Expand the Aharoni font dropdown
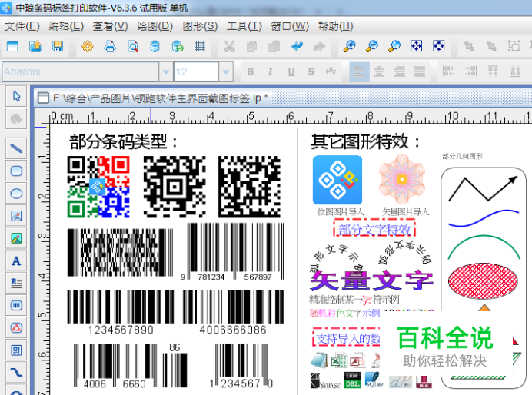The height and width of the screenshot is (395, 532). click(165, 72)
